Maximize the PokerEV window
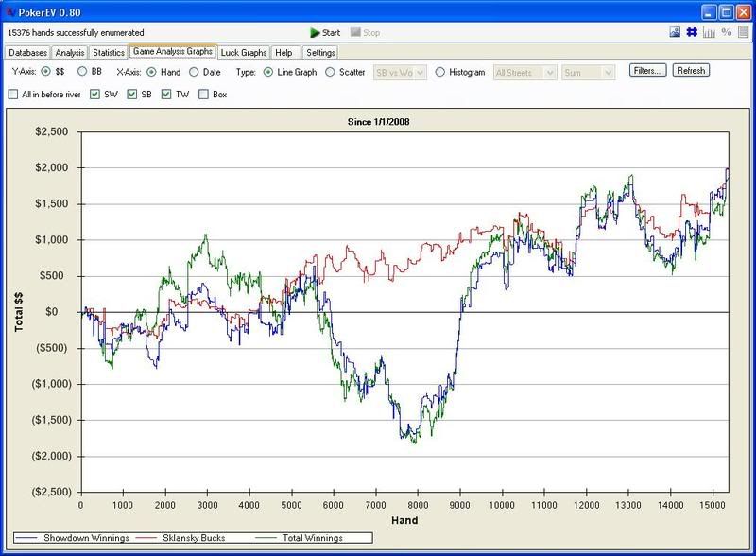The image size is (756, 556). click(725, 11)
